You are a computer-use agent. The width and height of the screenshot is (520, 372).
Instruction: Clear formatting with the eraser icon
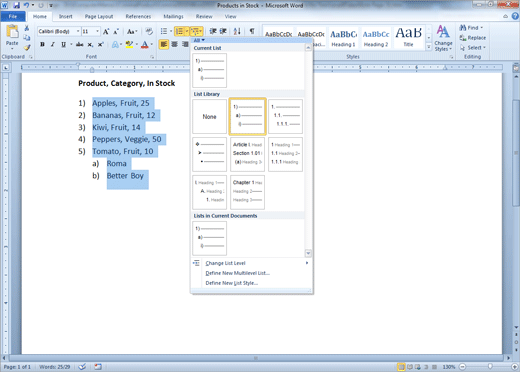tap(149, 32)
